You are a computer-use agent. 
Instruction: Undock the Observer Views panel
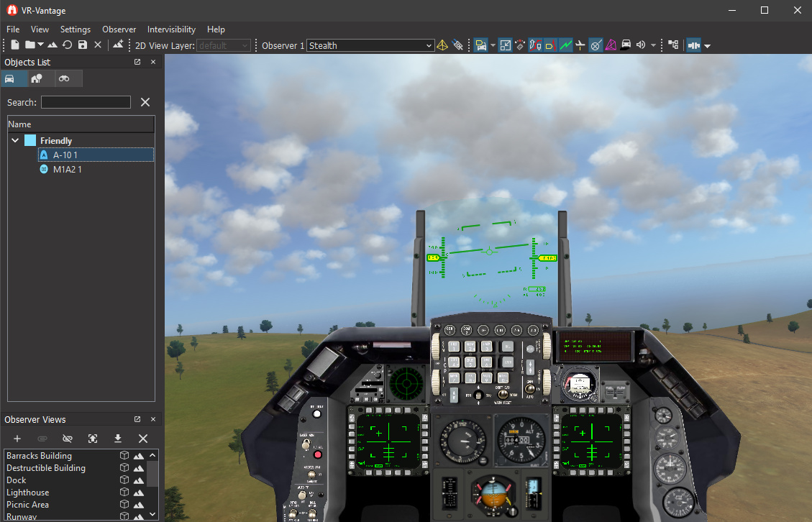[x=137, y=419]
